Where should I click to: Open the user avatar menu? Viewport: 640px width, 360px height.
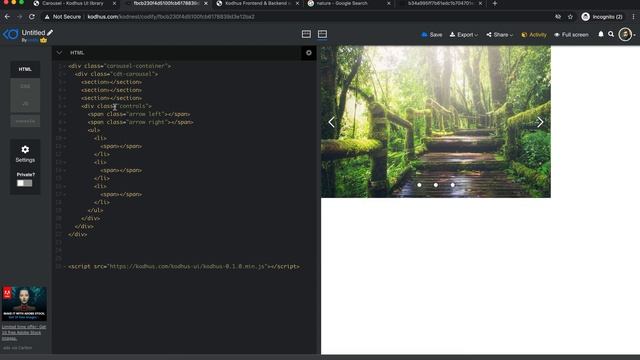(625, 35)
